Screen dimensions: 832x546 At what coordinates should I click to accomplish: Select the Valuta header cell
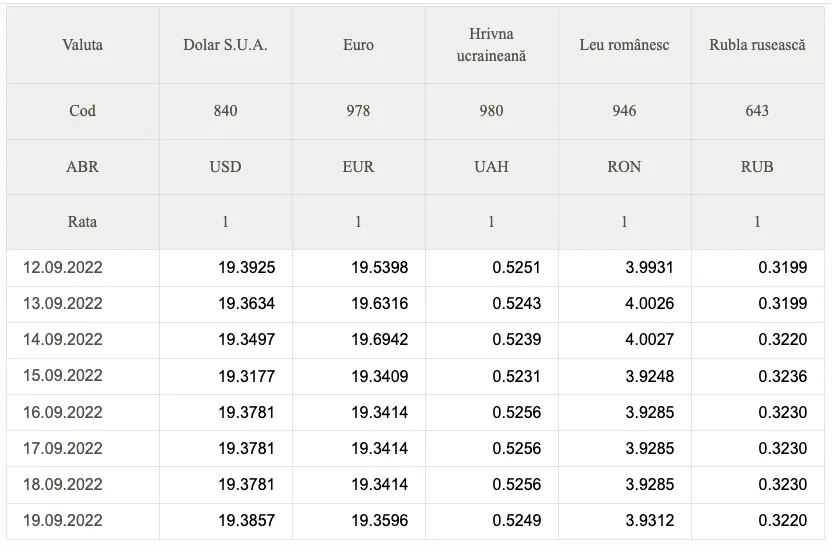pyautogui.click(x=83, y=45)
